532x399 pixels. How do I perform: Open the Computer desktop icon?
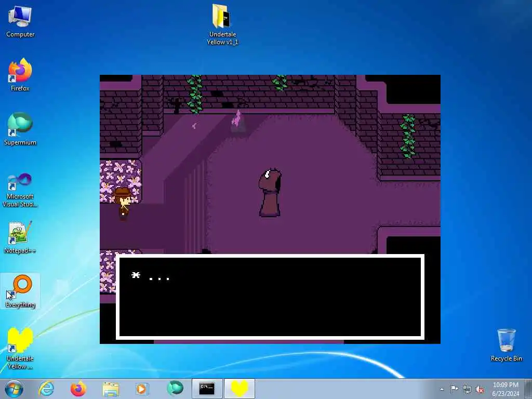click(x=20, y=21)
